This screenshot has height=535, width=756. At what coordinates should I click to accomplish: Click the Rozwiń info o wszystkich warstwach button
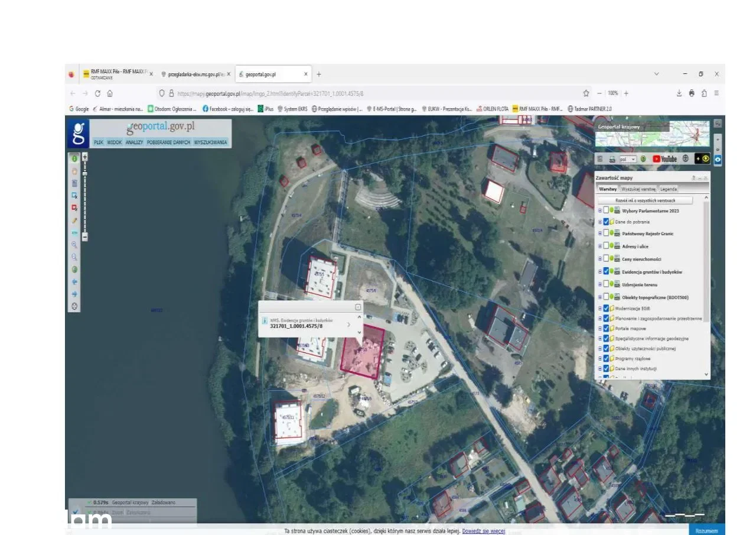tap(645, 201)
